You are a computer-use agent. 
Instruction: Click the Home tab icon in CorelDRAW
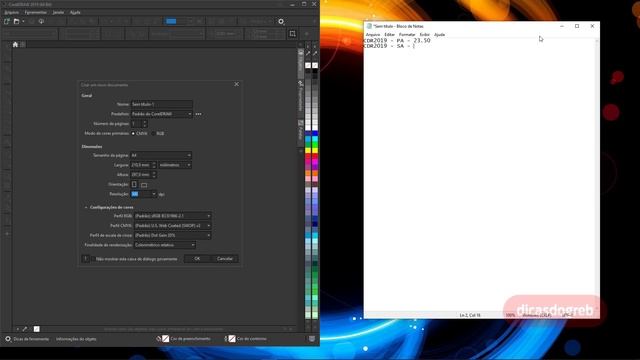pos(15,44)
